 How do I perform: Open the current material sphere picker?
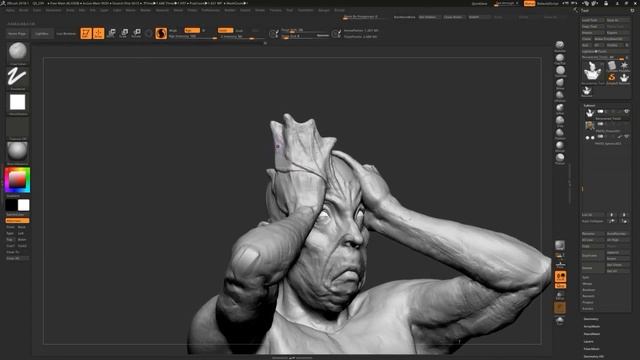pyautogui.click(x=18, y=151)
